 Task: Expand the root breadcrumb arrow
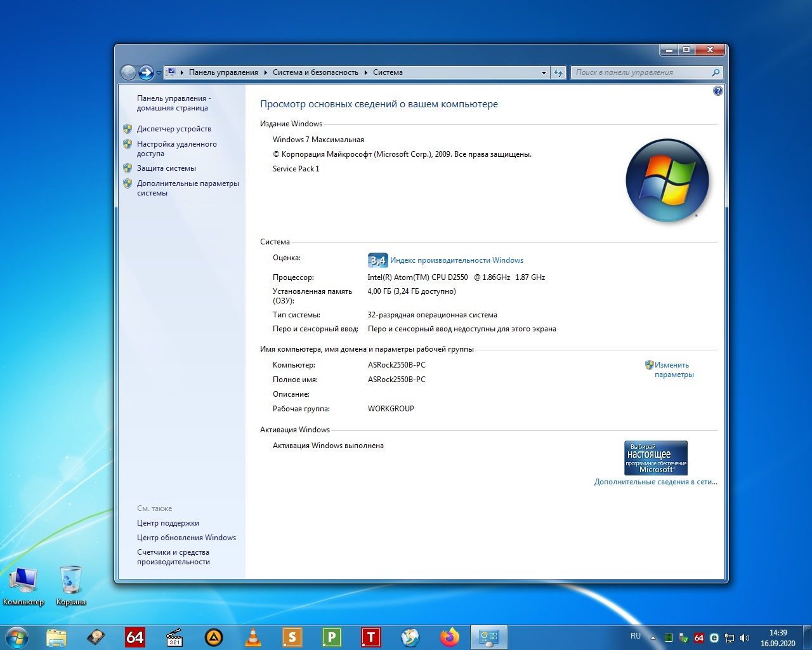pyautogui.click(x=182, y=72)
